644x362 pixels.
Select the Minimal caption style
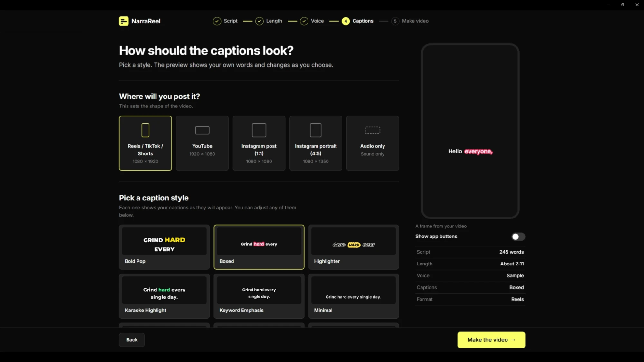click(354, 296)
